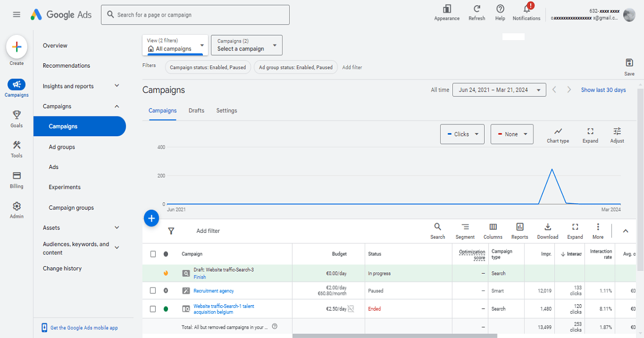Switch to the Drafts tab
This screenshot has height=338, width=644.
click(196, 111)
